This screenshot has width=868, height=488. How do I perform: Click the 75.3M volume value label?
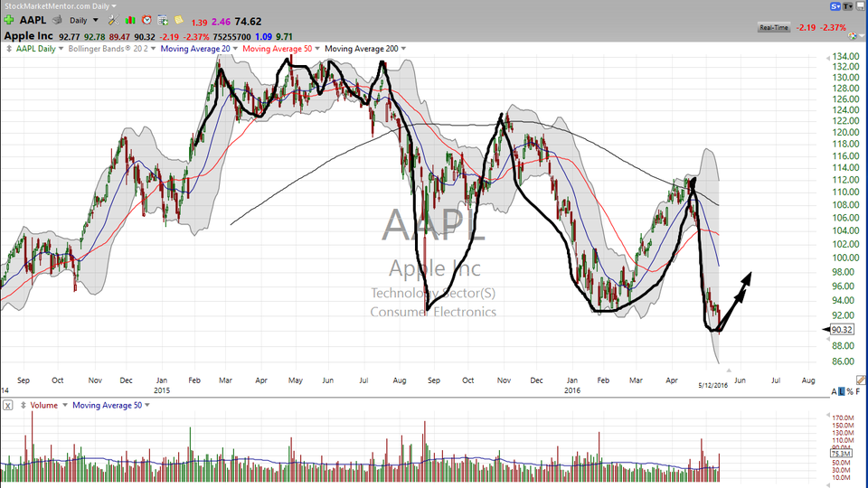(x=841, y=454)
